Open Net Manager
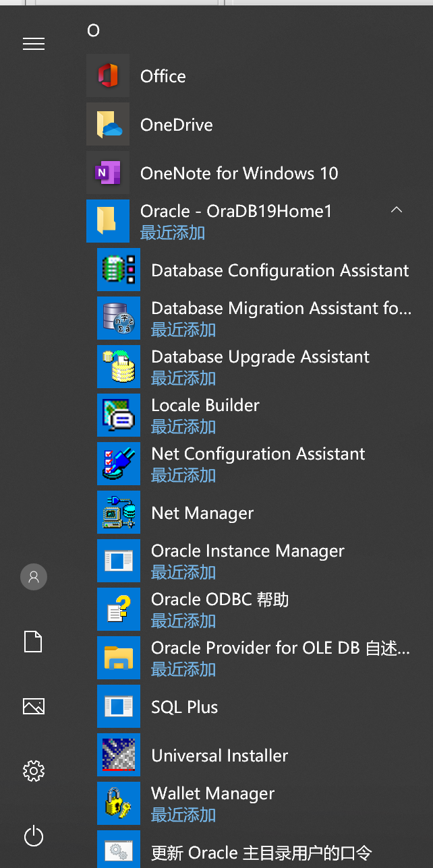 [202, 513]
